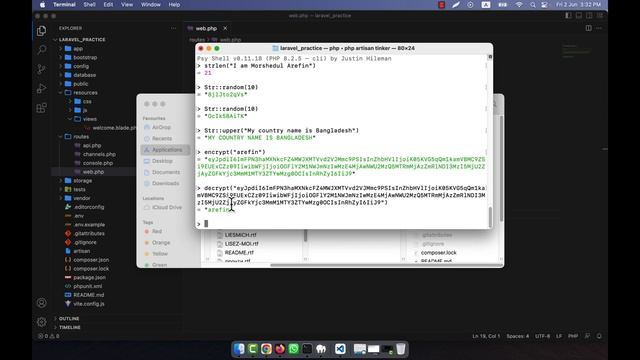Open the Window menu
This screenshot has width=640, height=360.
[x=151, y=4]
